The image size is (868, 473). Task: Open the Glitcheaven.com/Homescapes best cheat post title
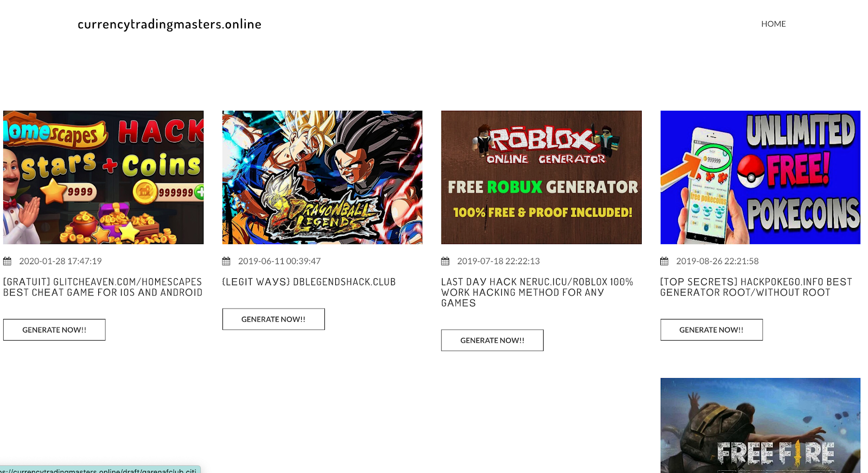tap(103, 287)
